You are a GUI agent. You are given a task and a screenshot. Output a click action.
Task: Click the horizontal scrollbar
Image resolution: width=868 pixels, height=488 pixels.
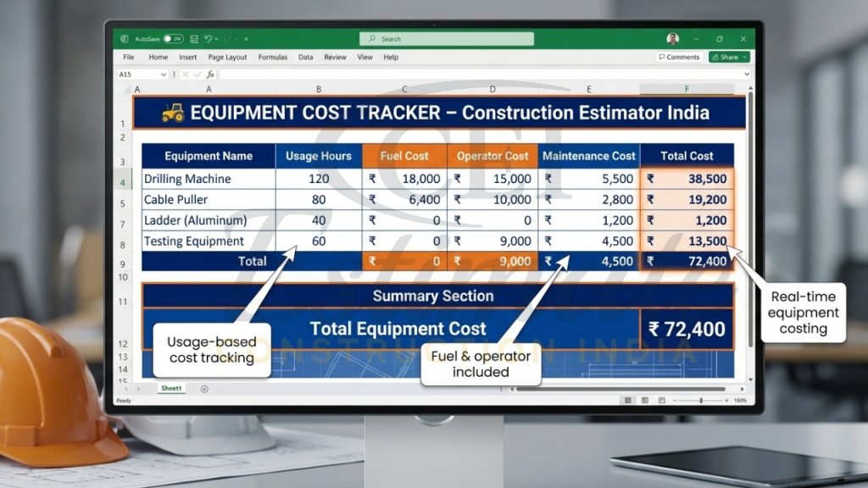(x=620, y=389)
